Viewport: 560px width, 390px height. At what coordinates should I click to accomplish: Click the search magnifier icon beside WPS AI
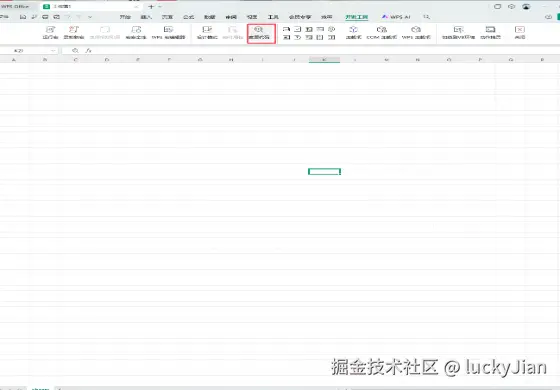point(426,17)
